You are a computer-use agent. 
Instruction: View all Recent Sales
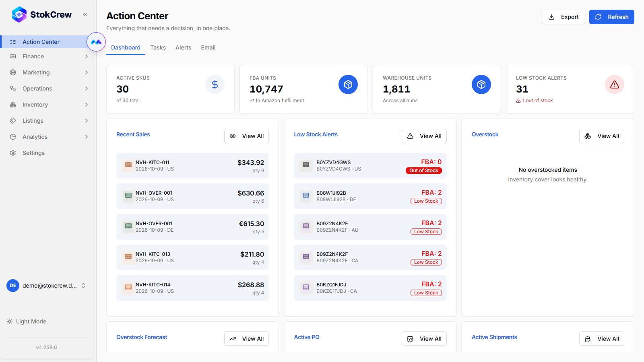pos(246,136)
